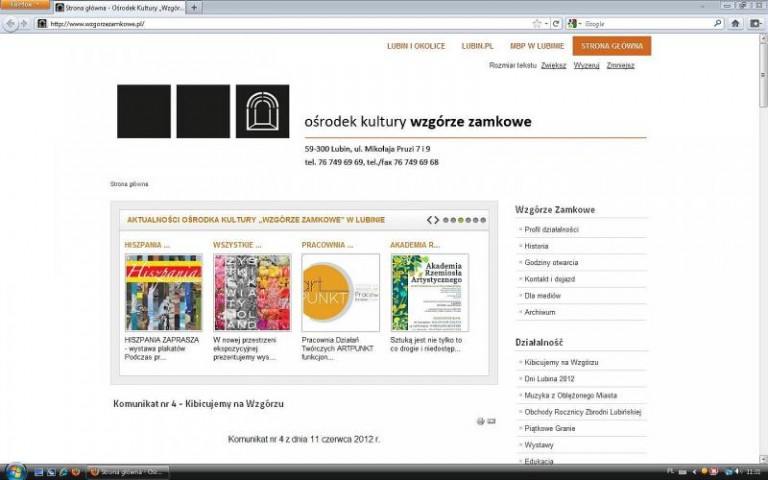Open Piątkowe Granie link
Viewport: 768px width, 480px height.
click(550, 429)
